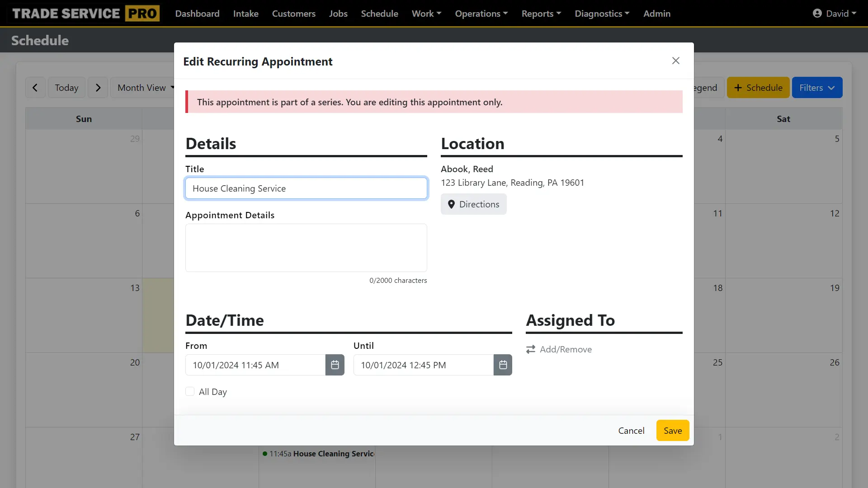The width and height of the screenshot is (868, 488).
Task: Open the From date calendar picker
Action: pyautogui.click(x=335, y=365)
